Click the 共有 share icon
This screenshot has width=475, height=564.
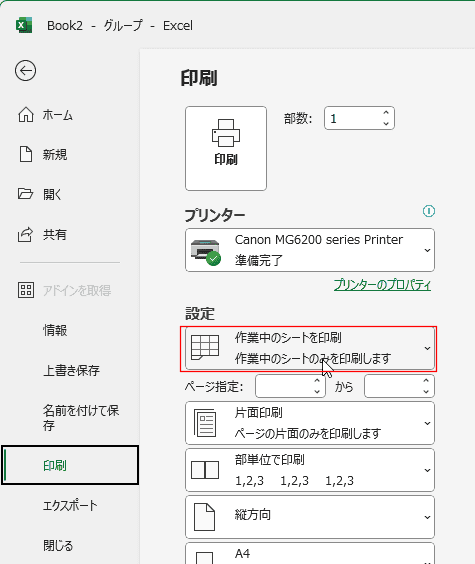click(26, 234)
